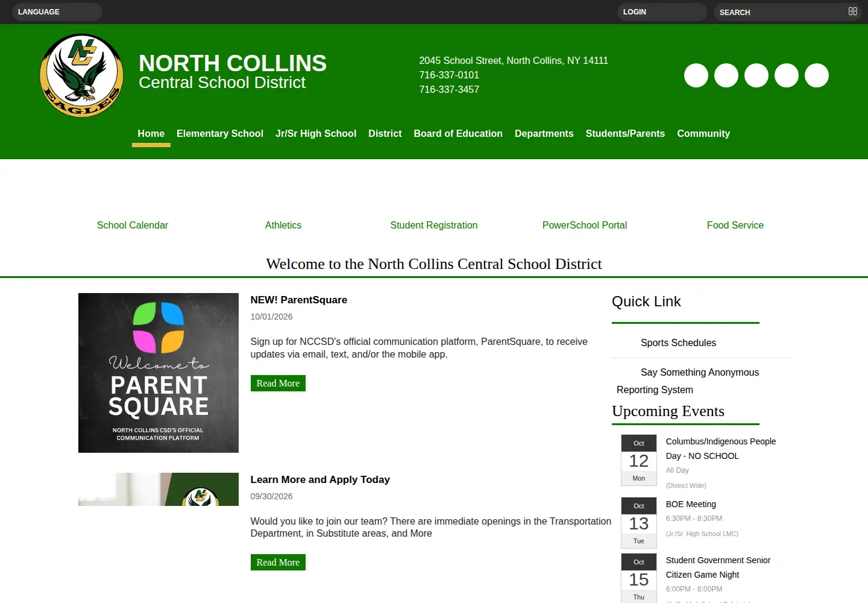Click the Oct 13 date tile
Screen dimensions: 868x603
point(639,523)
